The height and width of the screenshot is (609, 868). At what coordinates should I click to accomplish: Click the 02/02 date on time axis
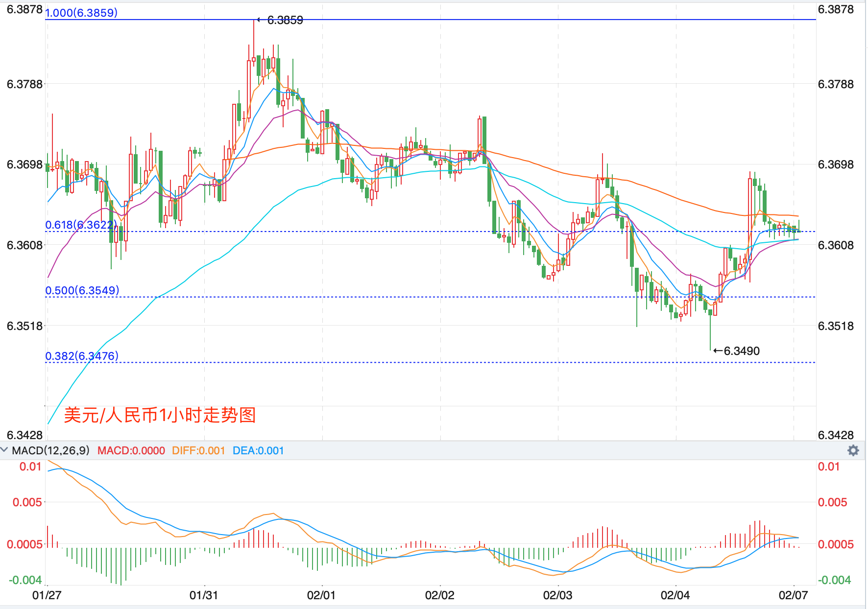(x=439, y=595)
